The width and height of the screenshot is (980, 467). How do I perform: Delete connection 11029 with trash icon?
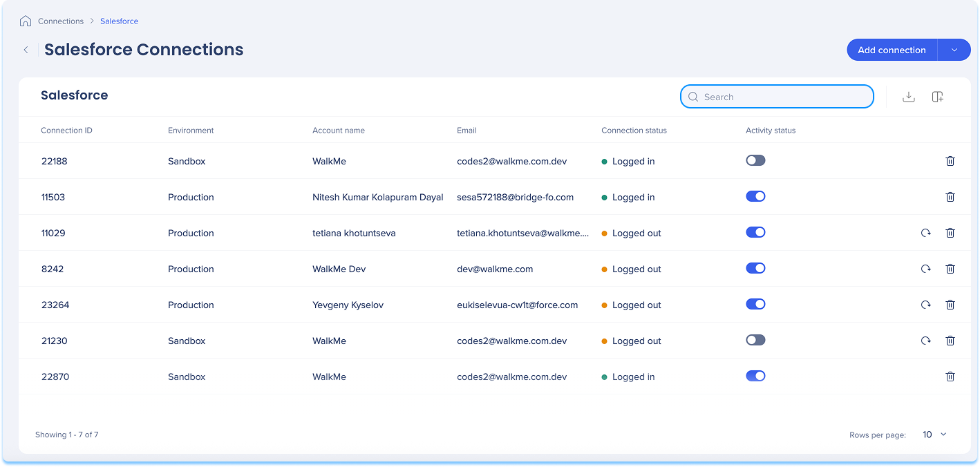[950, 233]
